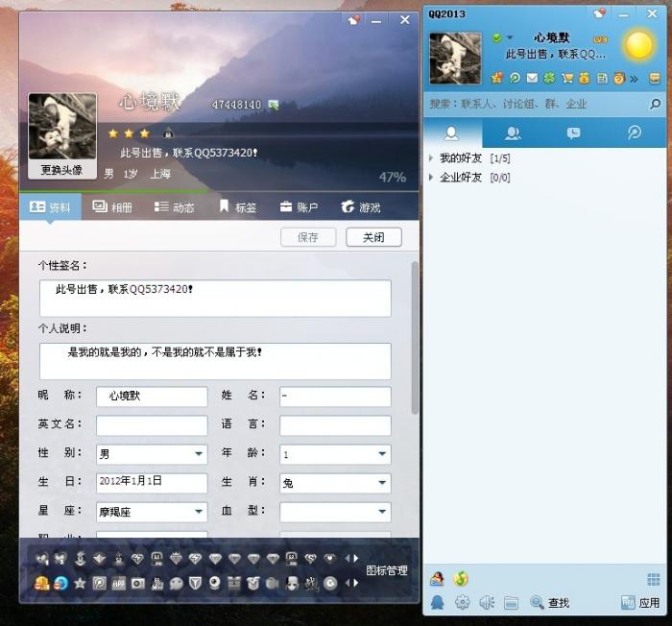Open the message manager speaker icon
Image resolution: width=672 pixels, height=626 pixels.
(487, 603)
